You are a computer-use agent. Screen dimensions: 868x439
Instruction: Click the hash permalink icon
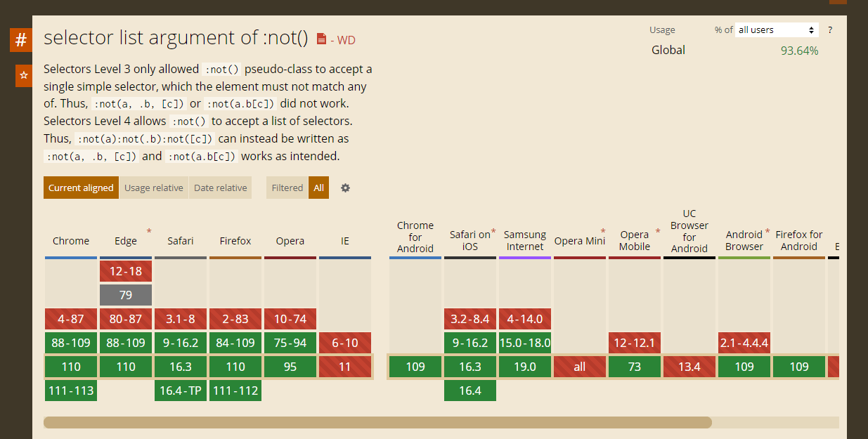click(21, 40)
